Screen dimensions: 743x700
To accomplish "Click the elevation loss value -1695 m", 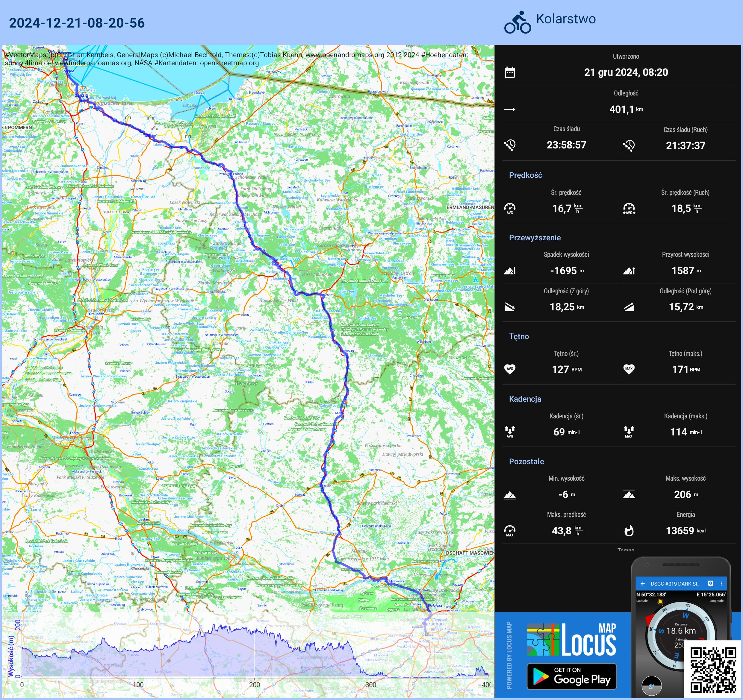I will [567, 271].
